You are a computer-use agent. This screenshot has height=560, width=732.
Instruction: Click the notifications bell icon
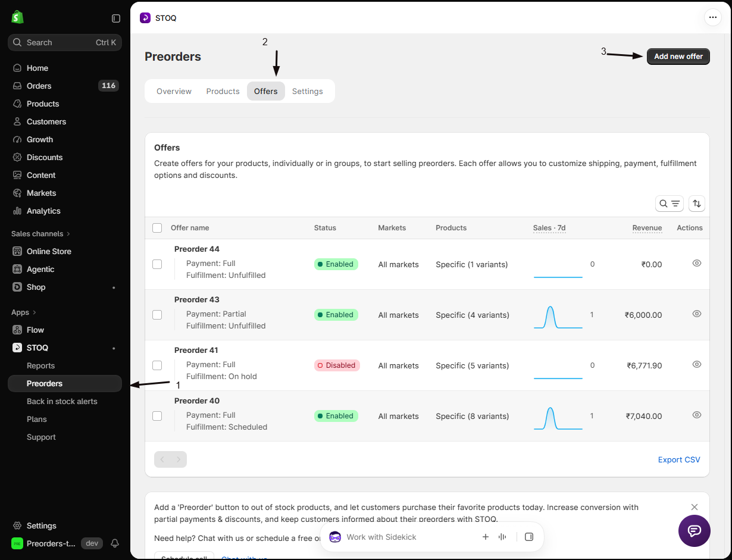(x=115, y=543)
